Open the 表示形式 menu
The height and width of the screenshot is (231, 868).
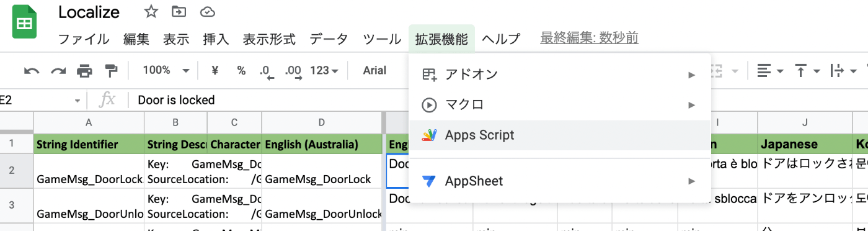click(269, 39)
